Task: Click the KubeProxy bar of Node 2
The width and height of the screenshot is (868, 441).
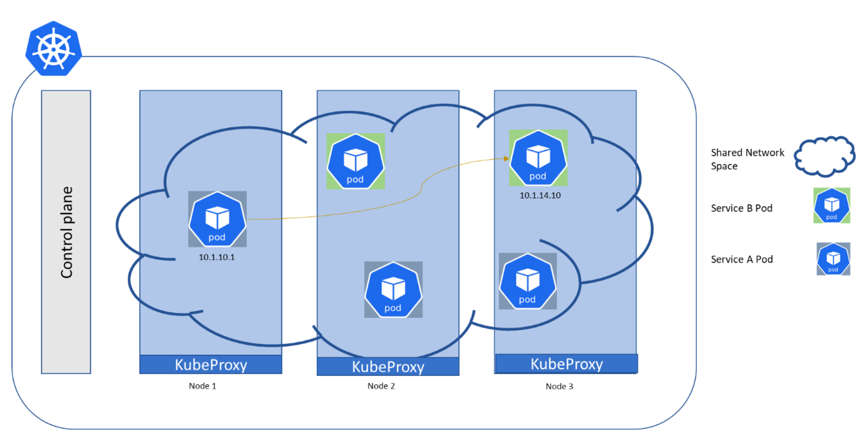Action: point(388,367)
